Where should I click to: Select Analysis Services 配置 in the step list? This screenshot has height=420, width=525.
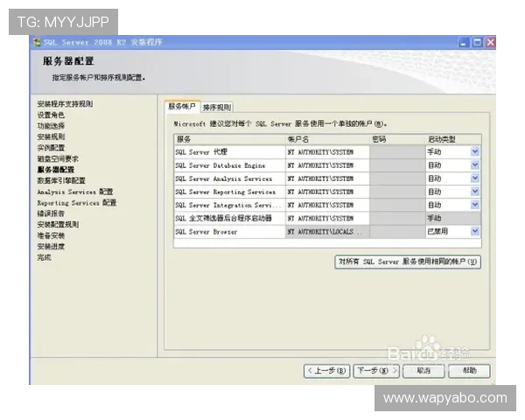[x=74, y=192]
